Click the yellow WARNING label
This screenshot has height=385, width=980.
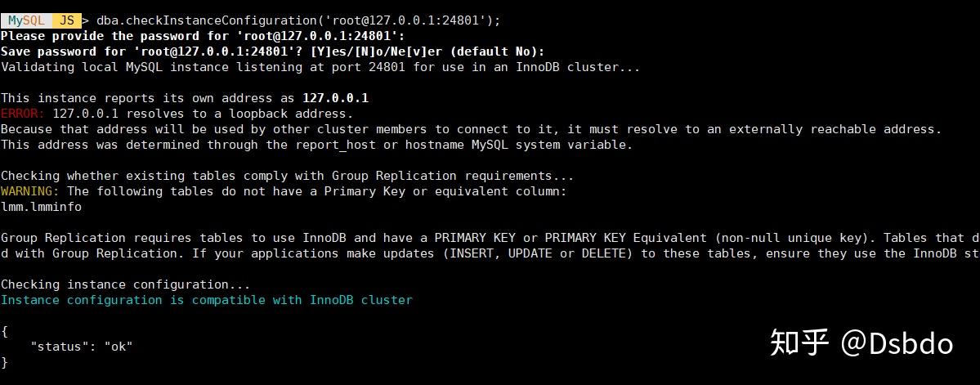[x=30, y=191]
